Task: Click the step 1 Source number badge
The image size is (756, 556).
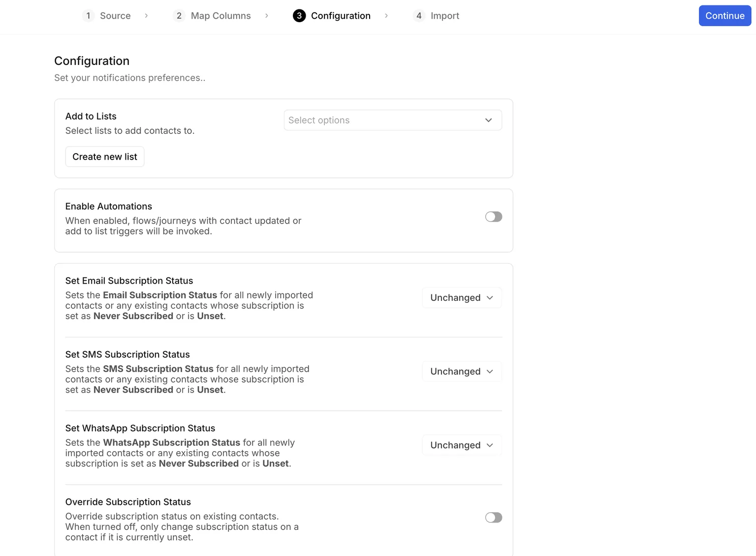Action: point(88,16)
